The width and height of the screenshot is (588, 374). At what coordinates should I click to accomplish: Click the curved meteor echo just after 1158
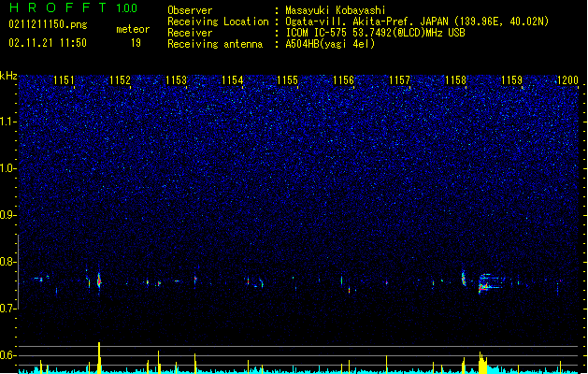pos(463,278)
